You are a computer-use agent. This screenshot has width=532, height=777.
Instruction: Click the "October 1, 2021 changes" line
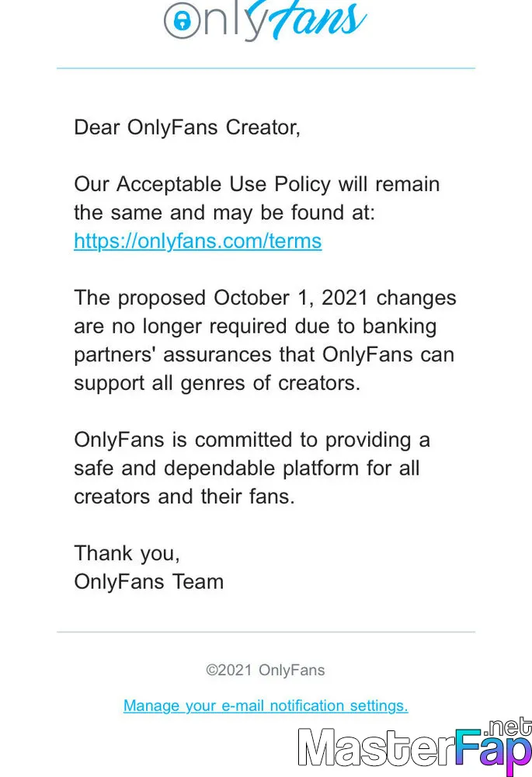click(x=265, y=298)
